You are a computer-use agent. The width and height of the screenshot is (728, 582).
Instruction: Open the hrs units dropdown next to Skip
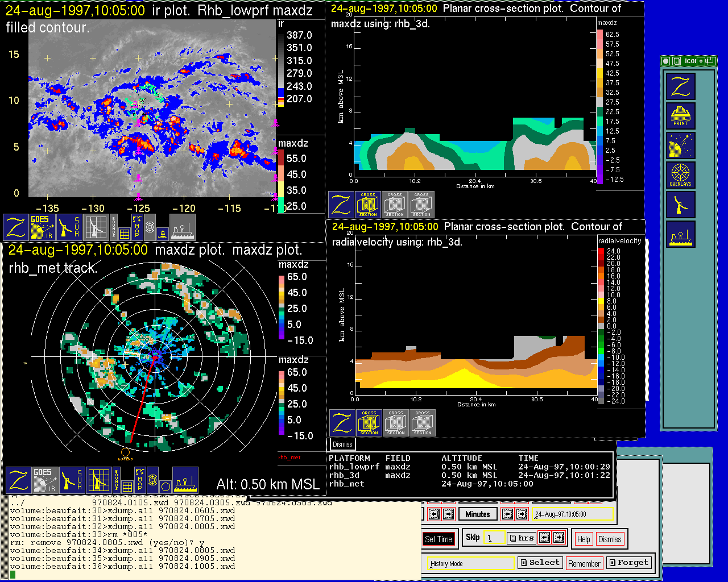pyautogui.click(x=522, y=538)
